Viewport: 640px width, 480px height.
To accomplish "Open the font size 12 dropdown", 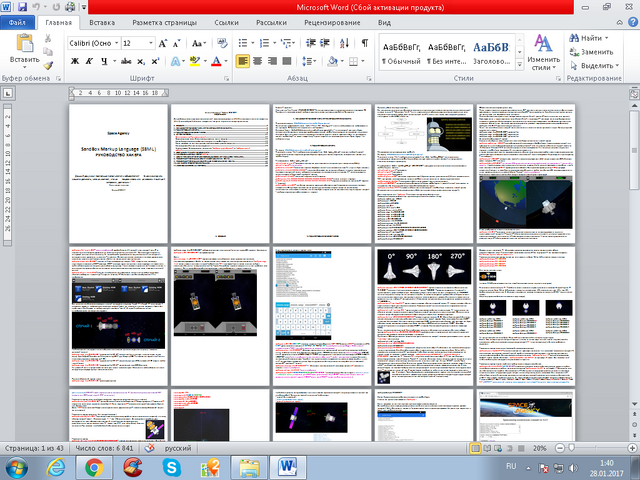I will 151,43.
